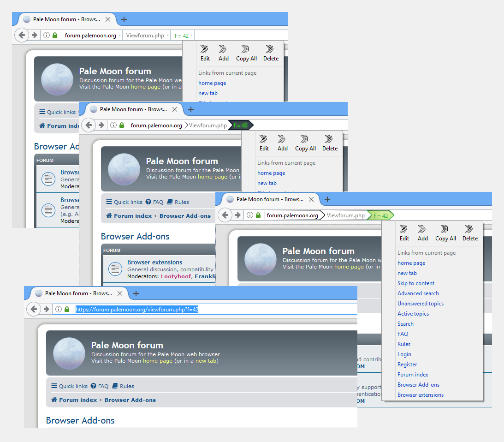504x442 pixels.
Task: Click yellow 'new tab' link in bottom window
Action: 206,361
